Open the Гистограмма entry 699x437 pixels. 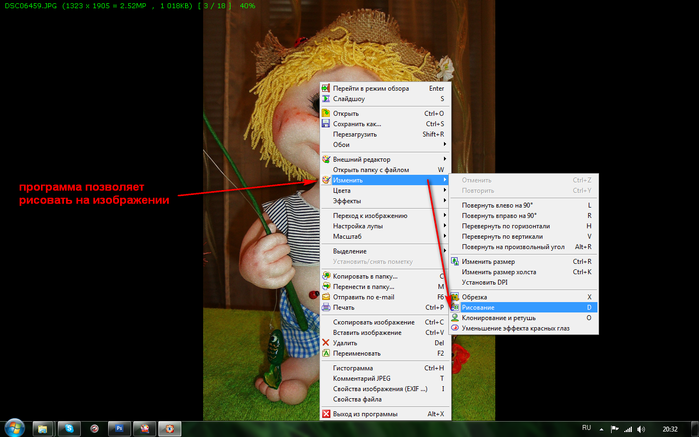coord(386,368)
